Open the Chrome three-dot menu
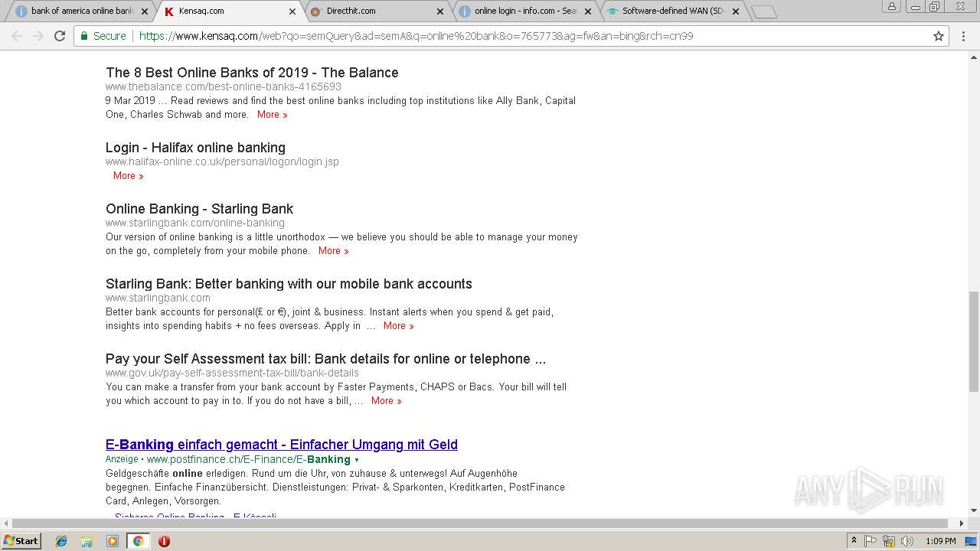980x551 pixels. [963, 36]
